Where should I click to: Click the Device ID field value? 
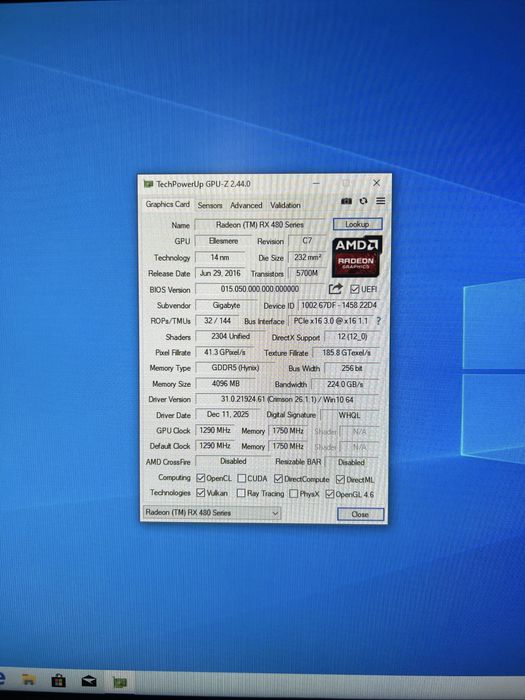tap(339, 305)
